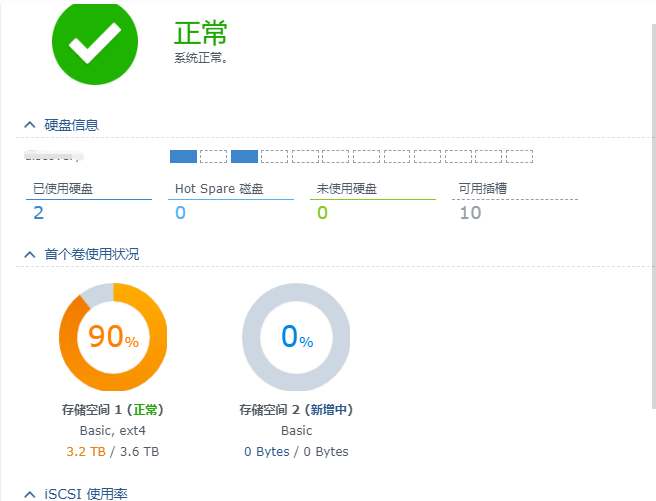Open the 0% usage donut chart
The image size is (656, 501).
[296, 337]
